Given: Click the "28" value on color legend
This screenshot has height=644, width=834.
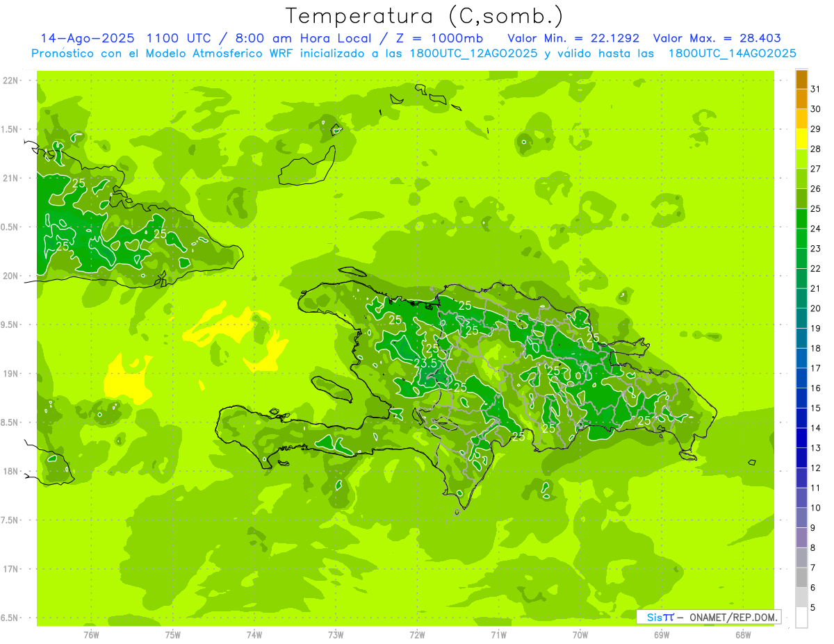Looking at the screenshot, I should (816, 149).
